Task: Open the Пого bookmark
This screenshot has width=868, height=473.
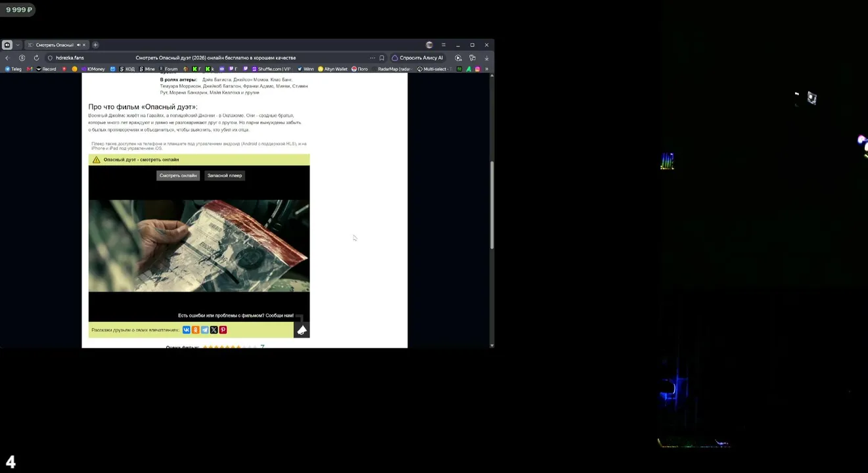Action: [360, 69]
